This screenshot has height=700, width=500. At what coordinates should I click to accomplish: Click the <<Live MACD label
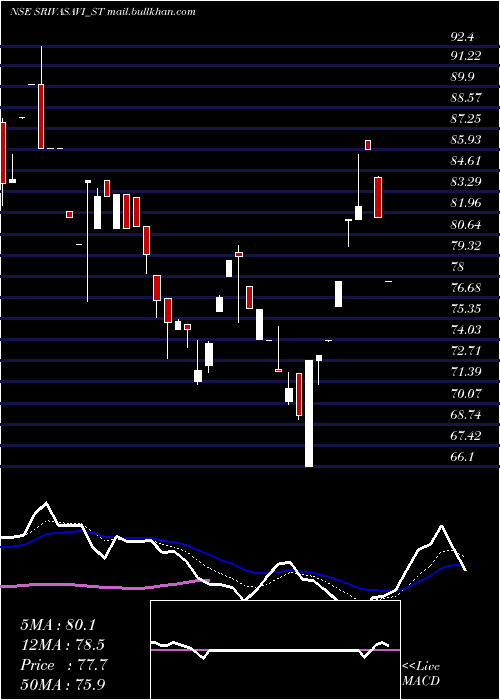pos(421,674)
